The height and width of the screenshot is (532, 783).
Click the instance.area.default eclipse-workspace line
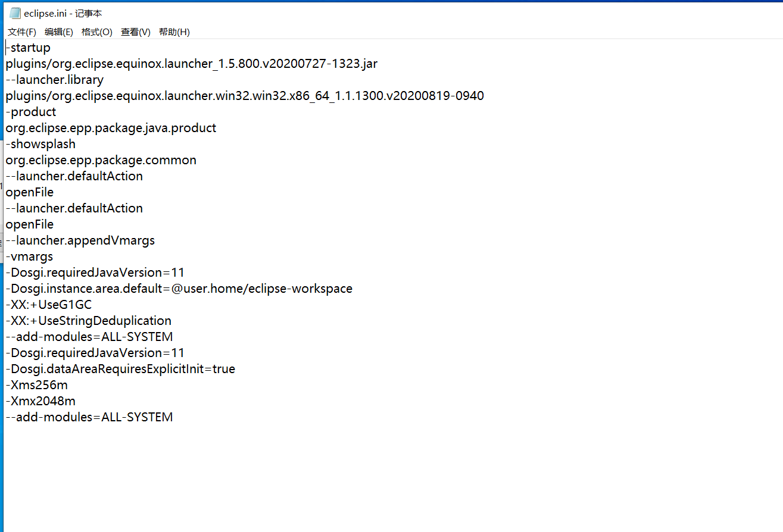click(179, 289)
